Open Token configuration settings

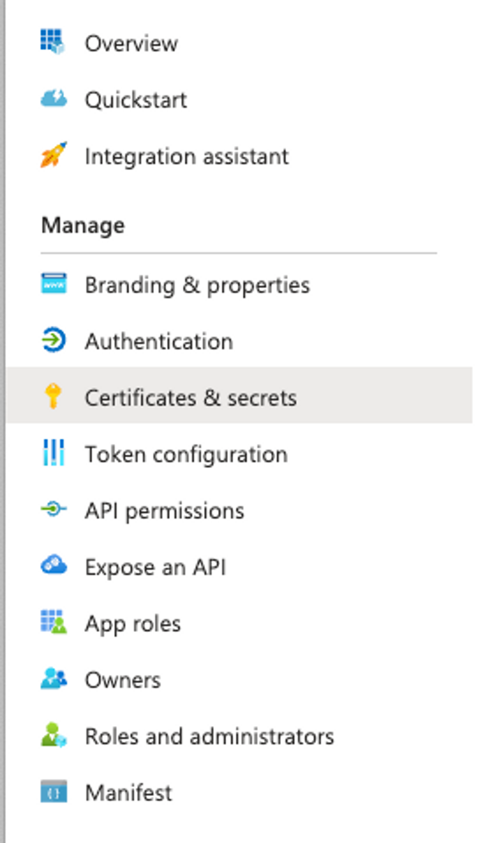click(186, 454)
